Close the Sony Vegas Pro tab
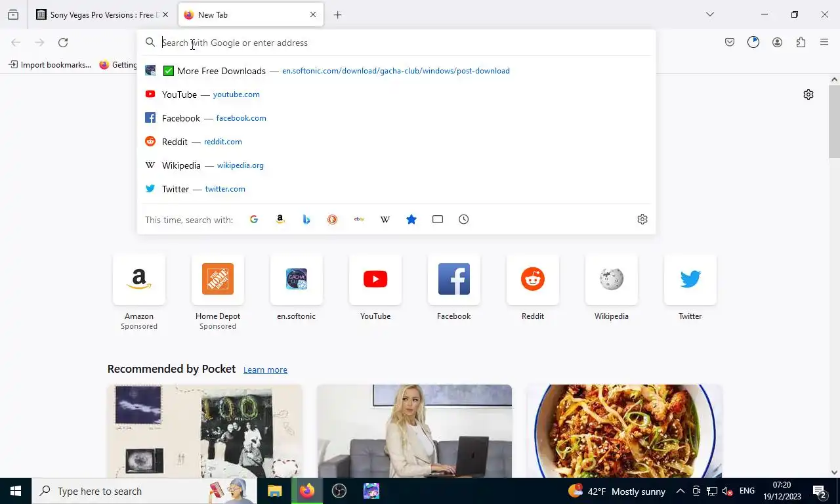The image size is (840, 504). tap(165, 14)
